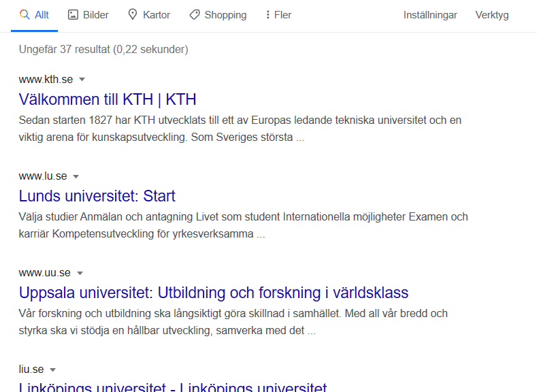Viewport: 537px width, 392px height.
Task: Expand dropdown arrow next to www.uu.se
Action: click(x=80, y=273)
